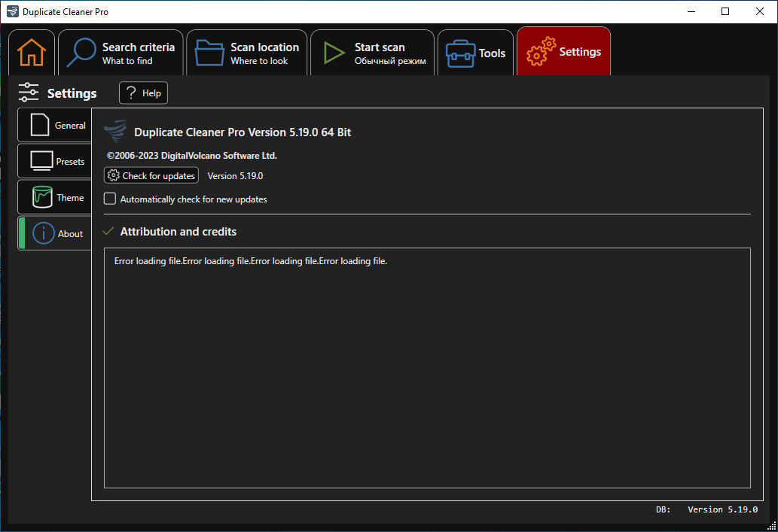Open the General settings section
The height and width of the screenshot is (532, 778).
55,125
